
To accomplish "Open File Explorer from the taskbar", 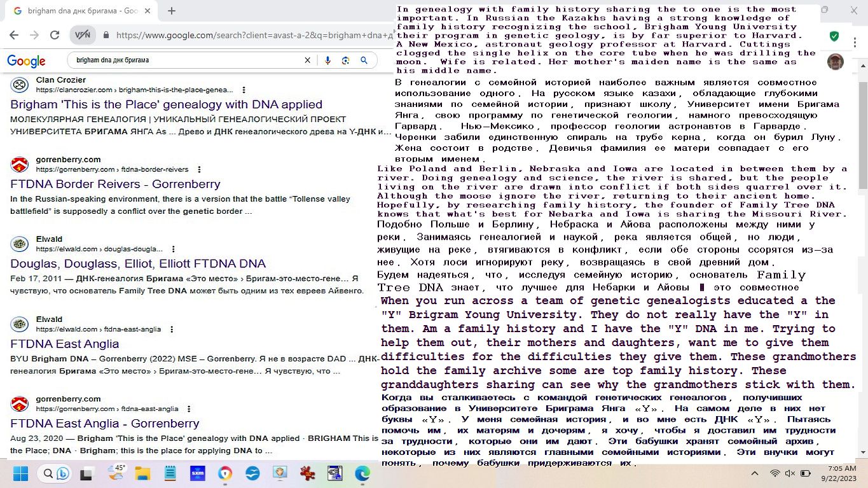I will pos(142,473).
